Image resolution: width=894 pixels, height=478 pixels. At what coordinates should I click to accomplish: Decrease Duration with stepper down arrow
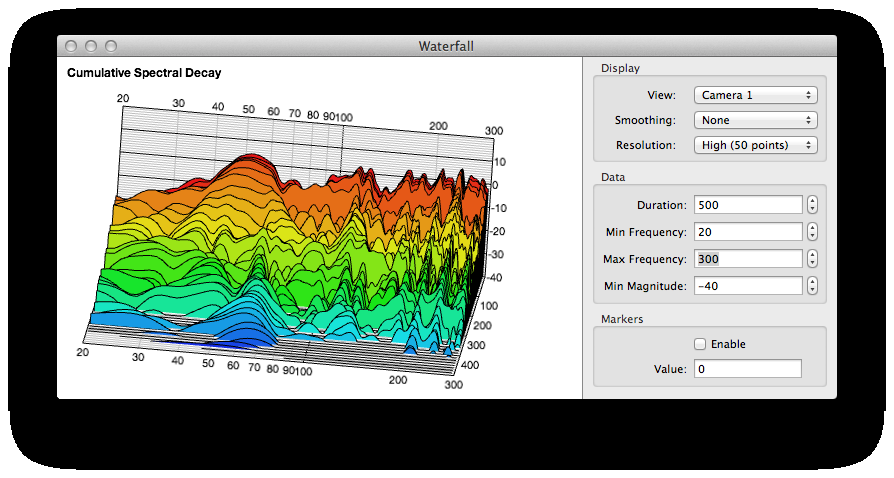[812, 210]
